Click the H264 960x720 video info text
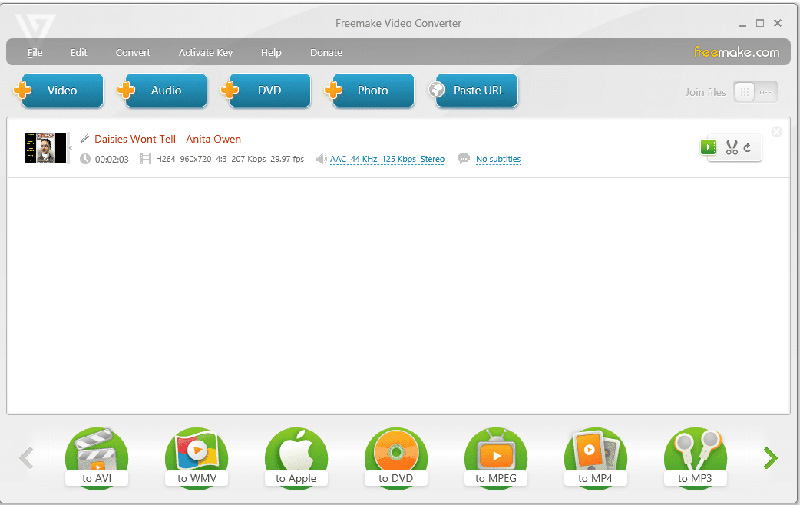800x505 pixels. pyautogui.click(x=230, y=159)
